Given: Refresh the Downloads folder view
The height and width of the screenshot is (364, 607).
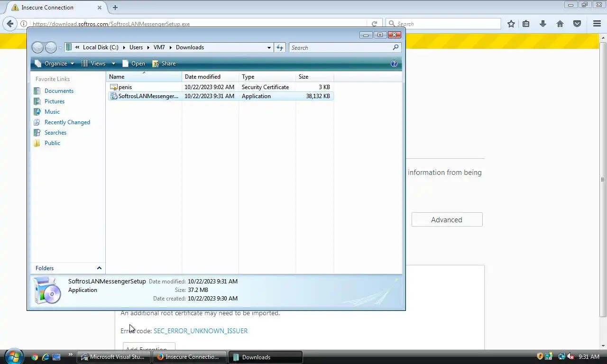Looking at the screenshot, I should (x=280, y=47).
